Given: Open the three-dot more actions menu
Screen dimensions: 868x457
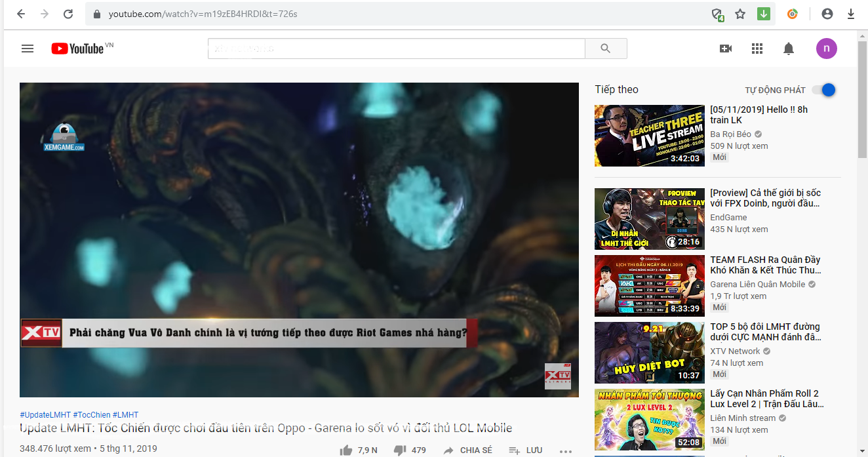Looking at the screenshot, I should (x=566, y=451).
